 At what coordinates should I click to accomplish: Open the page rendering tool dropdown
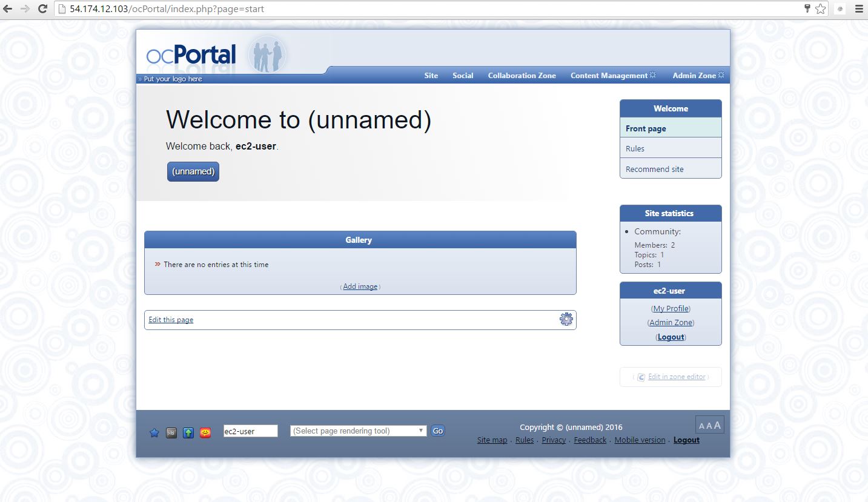[357, 431]
